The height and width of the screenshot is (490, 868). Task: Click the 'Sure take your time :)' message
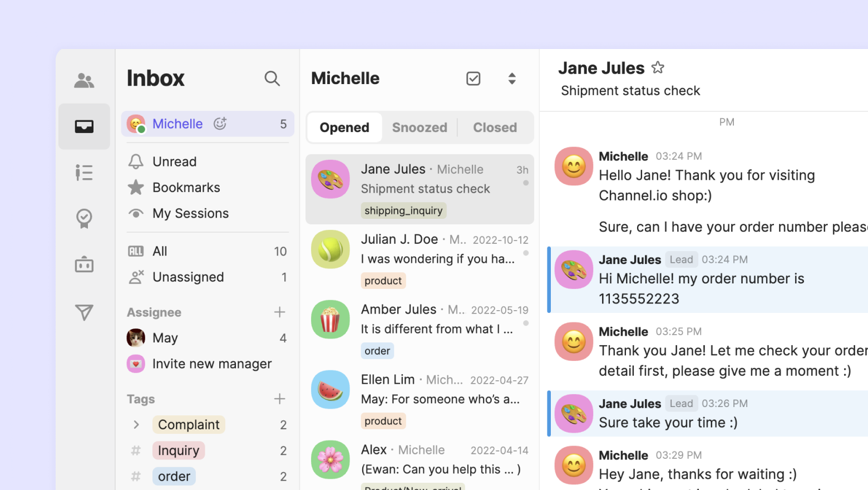pyautogui.click(x=668, y=423)
